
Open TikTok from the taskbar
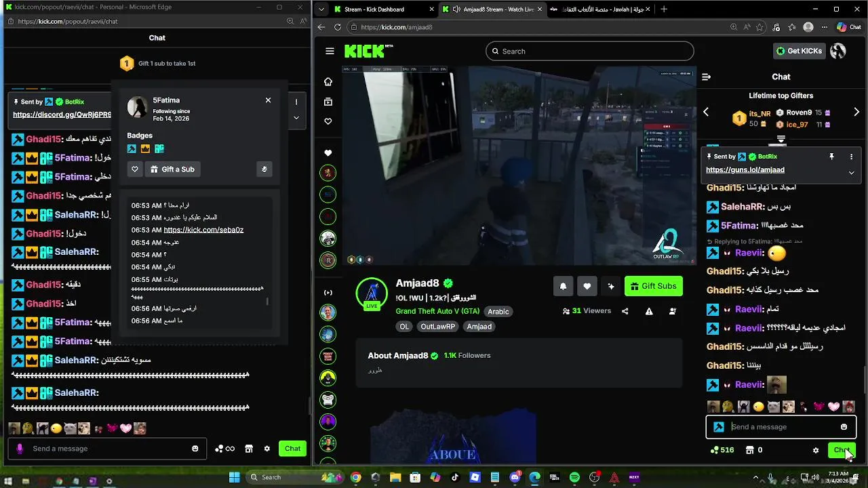click(455, 477)
